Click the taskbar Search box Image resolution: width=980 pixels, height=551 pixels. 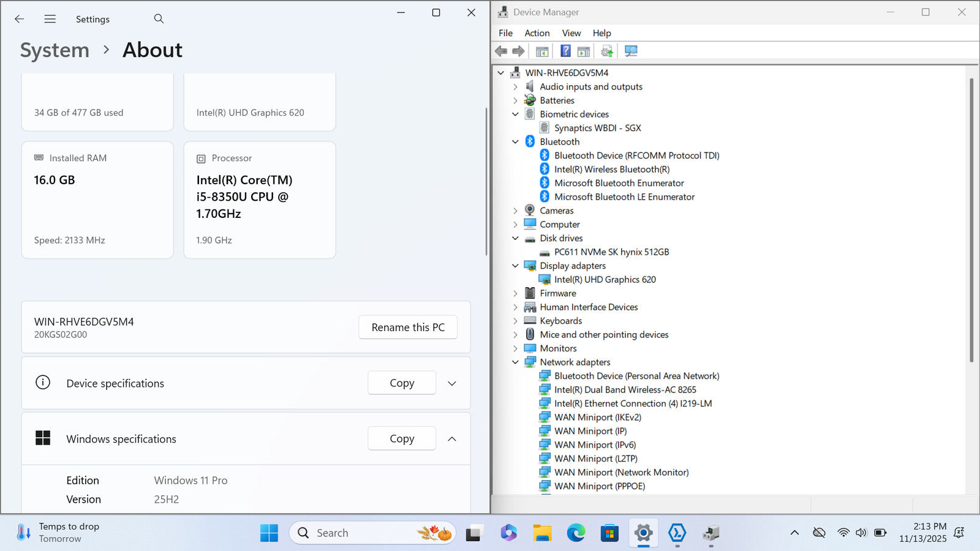(373, 533)
